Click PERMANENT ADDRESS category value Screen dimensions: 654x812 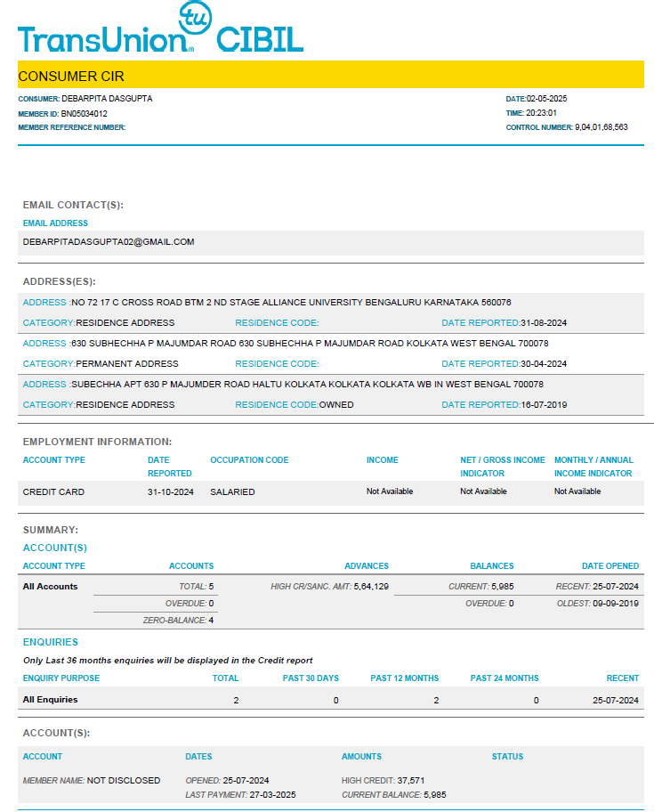point(126,363)
